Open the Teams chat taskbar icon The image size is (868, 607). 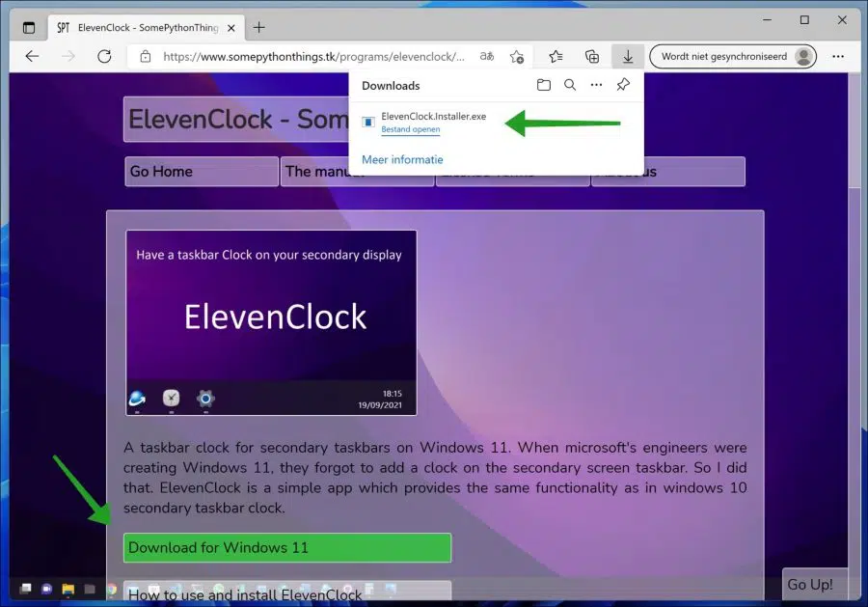point(46,589)
